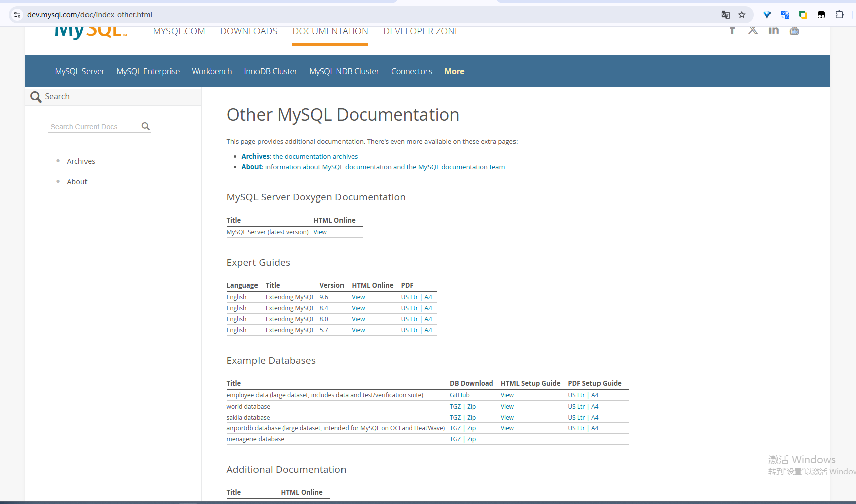View Extending MySQL 8.0 HTML online
Image resolution: width=856 pixels, height=504 pixels.
358,319
